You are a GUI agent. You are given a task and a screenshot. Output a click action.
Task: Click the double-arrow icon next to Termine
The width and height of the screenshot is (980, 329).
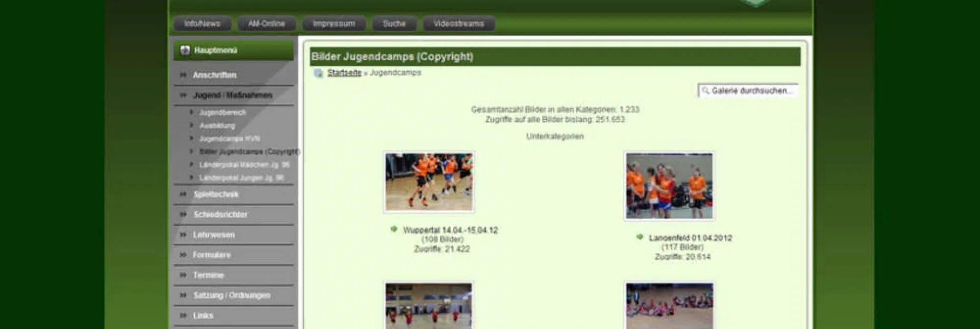pos(183,275)
